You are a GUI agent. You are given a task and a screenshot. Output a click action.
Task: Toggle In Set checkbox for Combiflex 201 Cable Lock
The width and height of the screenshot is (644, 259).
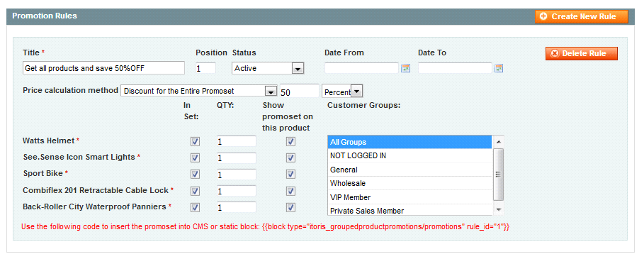(x=195, y=191)
